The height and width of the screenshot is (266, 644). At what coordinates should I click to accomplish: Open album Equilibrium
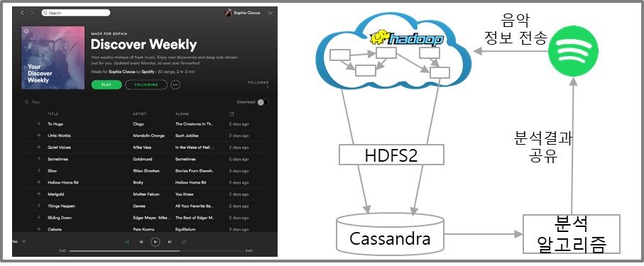click(185, 229)
